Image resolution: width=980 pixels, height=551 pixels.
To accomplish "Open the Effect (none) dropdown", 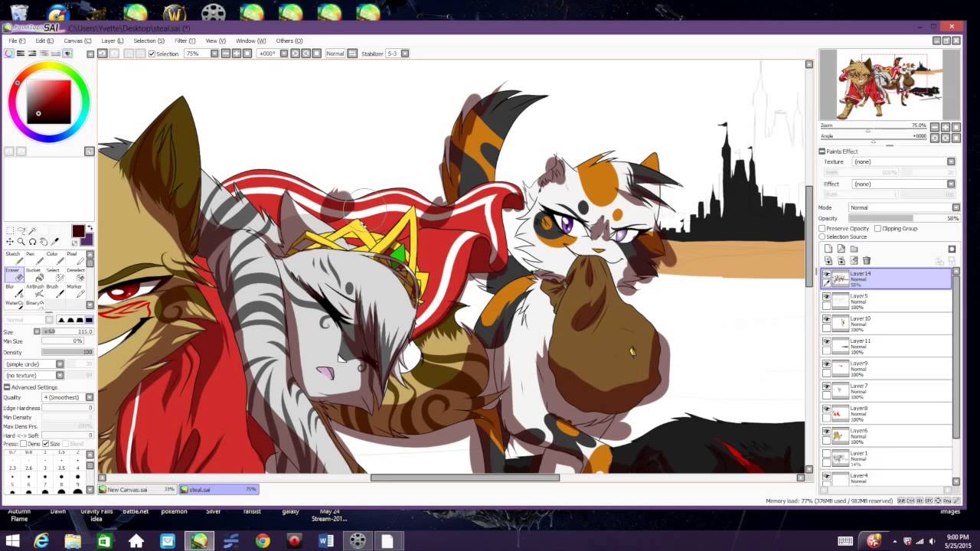I will [x=951, y=184].
